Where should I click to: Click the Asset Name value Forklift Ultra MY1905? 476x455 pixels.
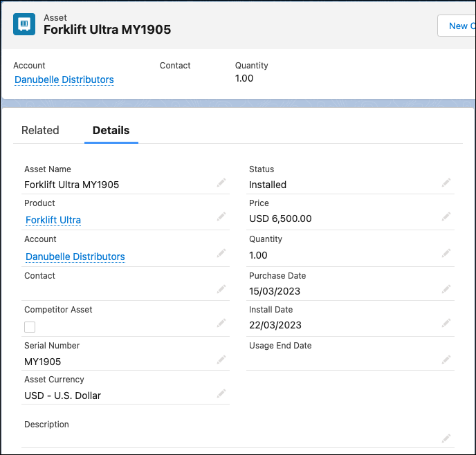point(72,185)
